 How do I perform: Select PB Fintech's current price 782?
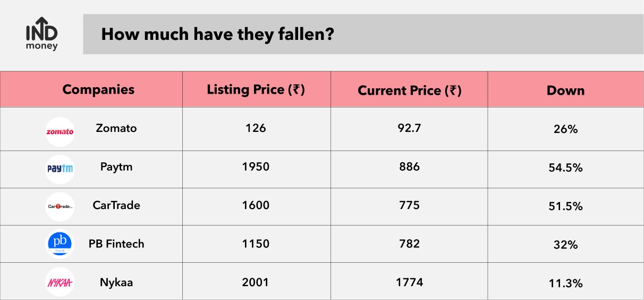[x=410, y=244]
